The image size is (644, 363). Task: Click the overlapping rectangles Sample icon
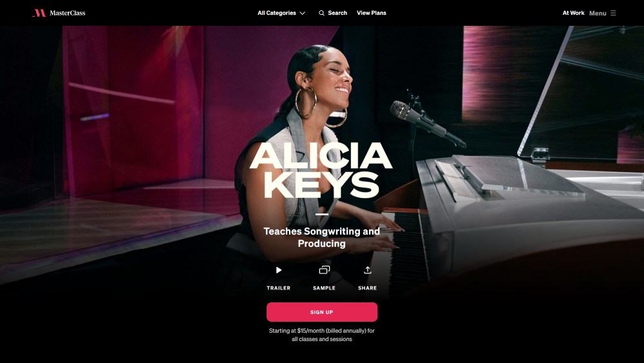(325, 270)
